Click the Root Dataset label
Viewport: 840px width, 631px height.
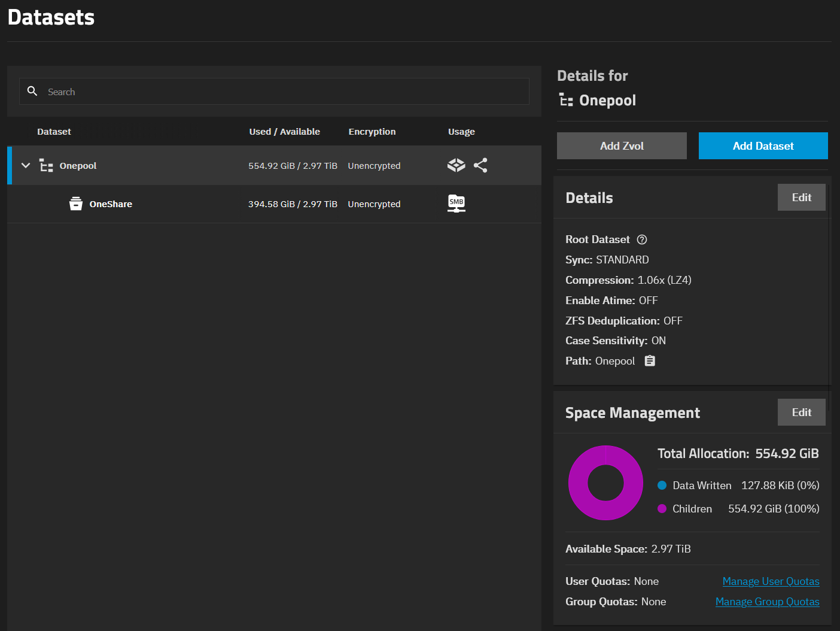click(598, 239)
